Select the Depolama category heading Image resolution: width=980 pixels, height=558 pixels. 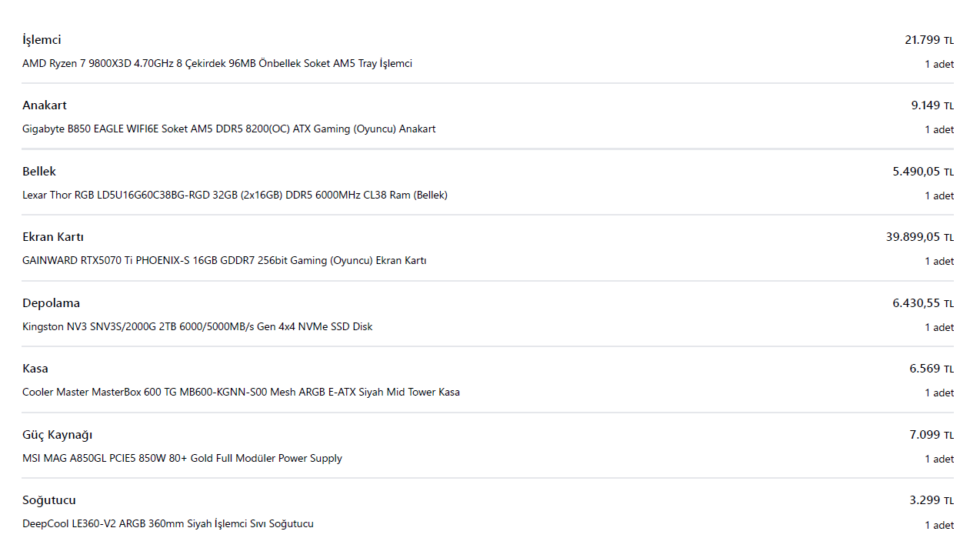pos(51,303)
